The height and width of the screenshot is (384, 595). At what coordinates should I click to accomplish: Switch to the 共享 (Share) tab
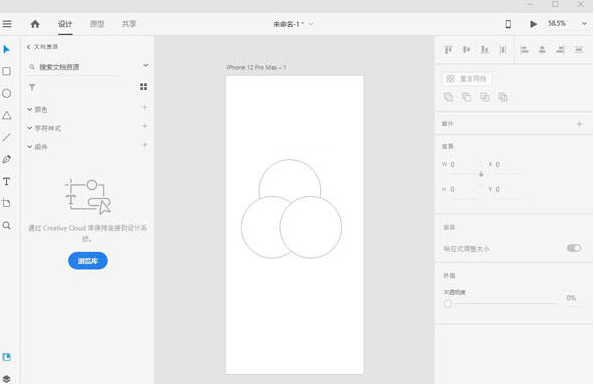tap(129, 24)
